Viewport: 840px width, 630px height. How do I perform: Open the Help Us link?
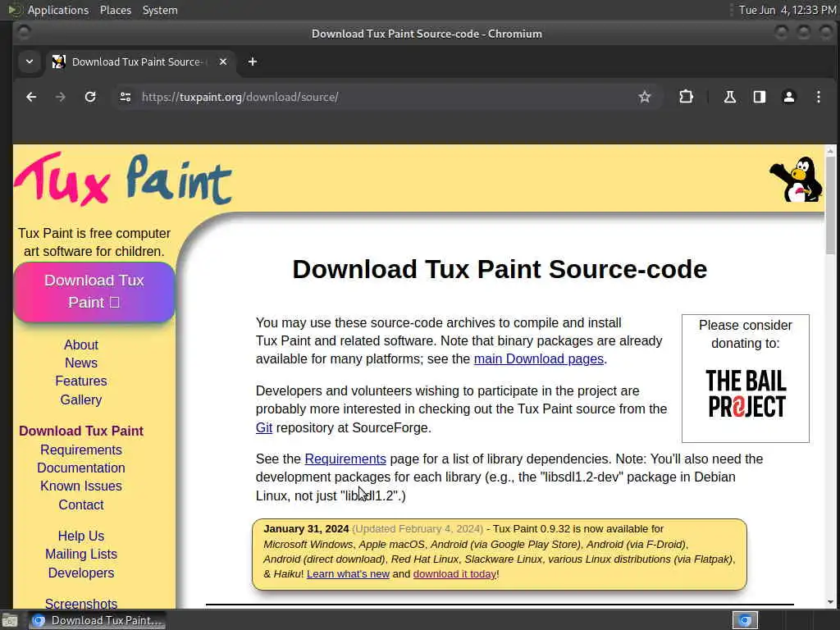point(81,536)
